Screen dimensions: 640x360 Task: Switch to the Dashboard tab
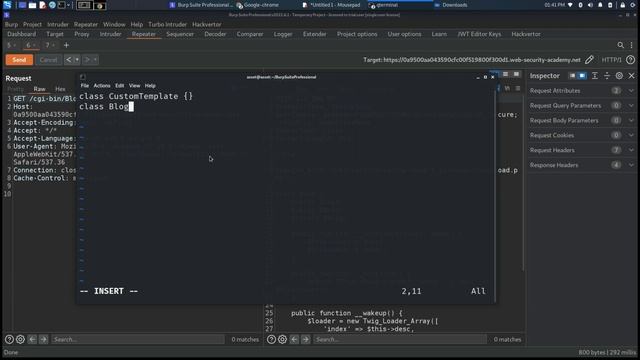21,34
